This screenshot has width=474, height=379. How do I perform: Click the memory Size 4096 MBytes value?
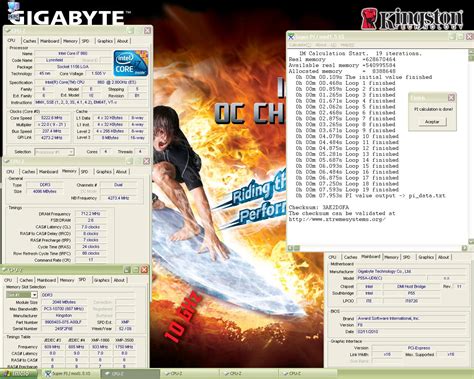click(45, 191)
